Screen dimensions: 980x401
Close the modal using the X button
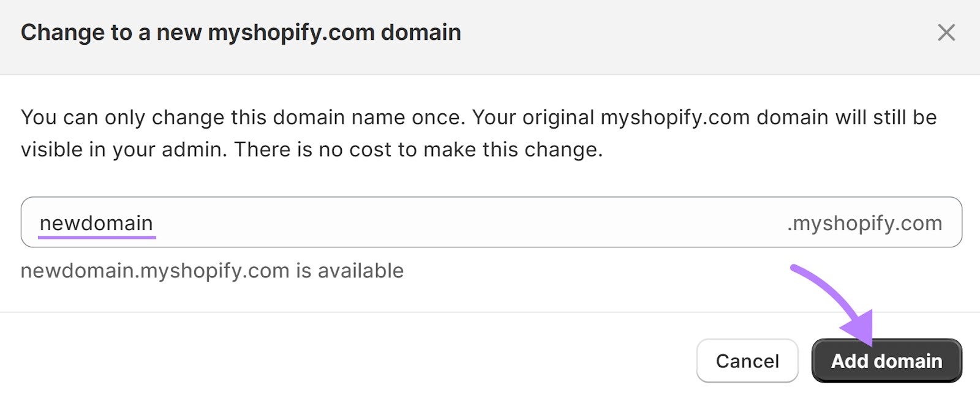(947, 32)
